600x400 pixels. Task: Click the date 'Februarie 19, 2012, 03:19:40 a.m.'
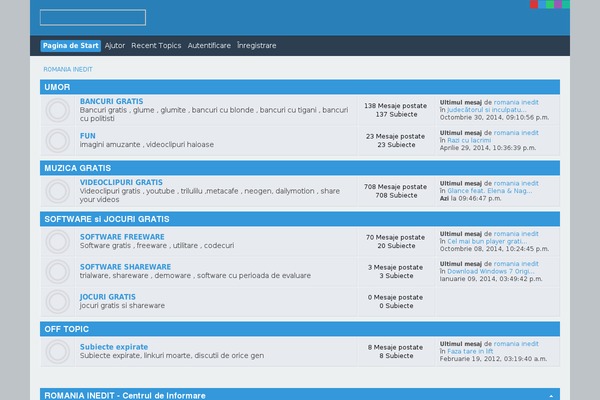[x=494, y=359]
